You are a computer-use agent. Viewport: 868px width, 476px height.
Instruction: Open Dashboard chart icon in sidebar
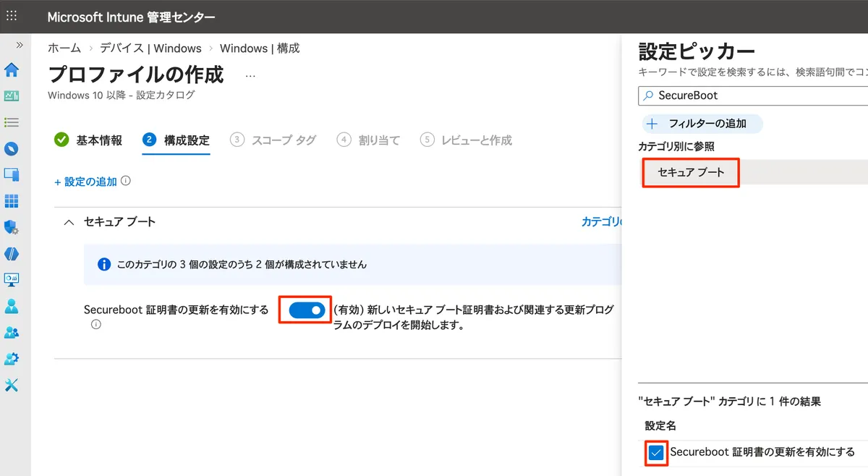pos(12,95)
